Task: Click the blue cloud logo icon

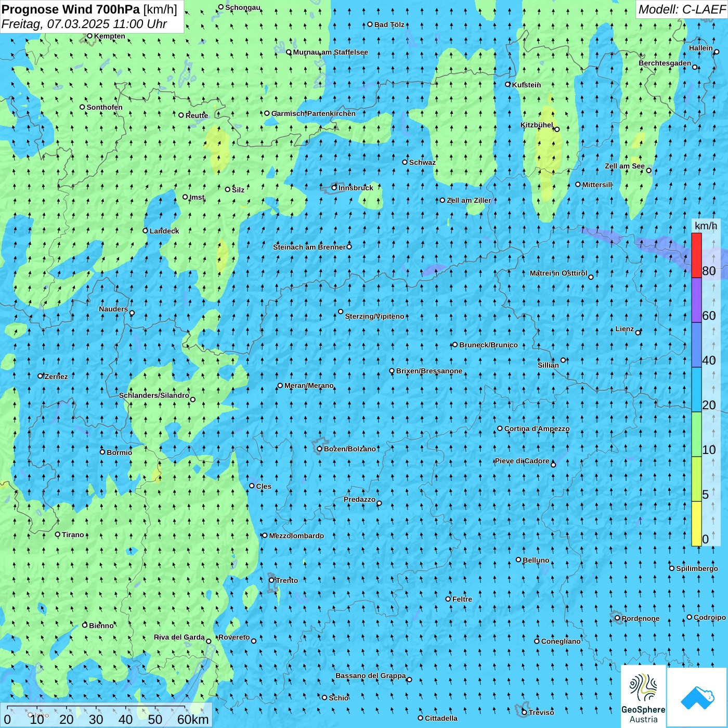Action: [697, 697]
